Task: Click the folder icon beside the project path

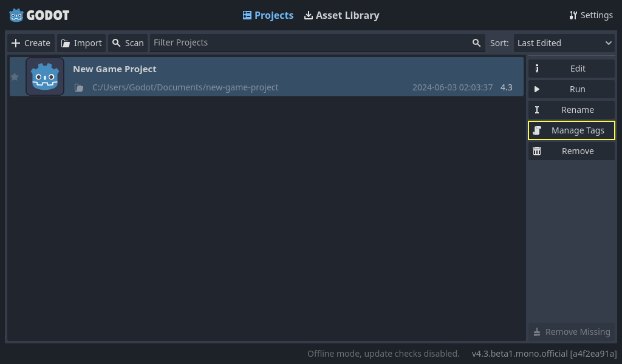Action: point(78,87)
